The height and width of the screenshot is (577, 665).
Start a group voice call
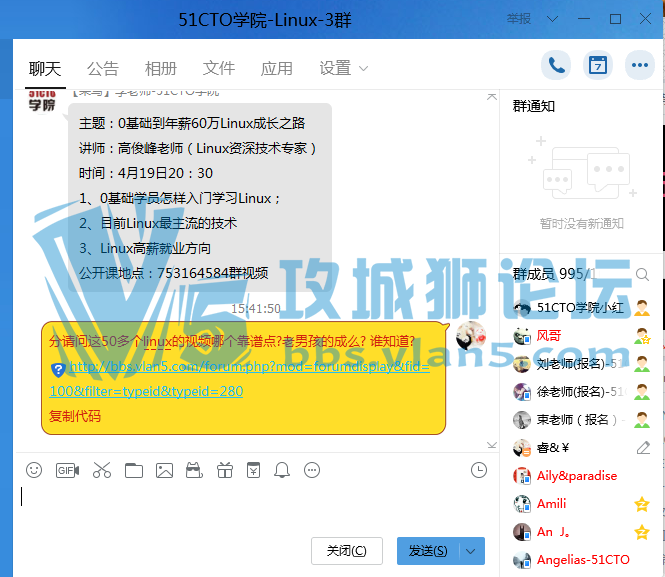tap(556, 65)
